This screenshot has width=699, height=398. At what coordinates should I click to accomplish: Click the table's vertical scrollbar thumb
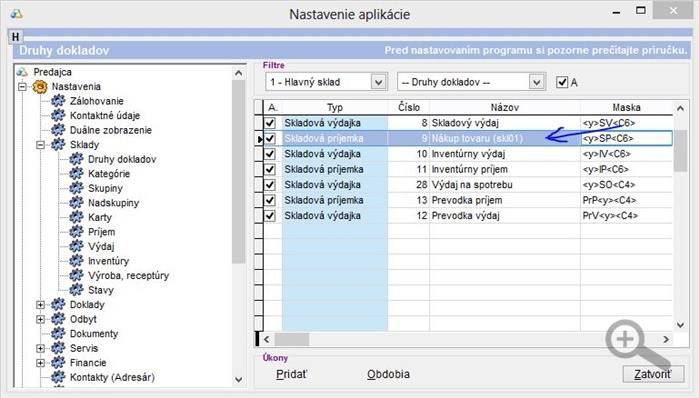tap(680, 151)
